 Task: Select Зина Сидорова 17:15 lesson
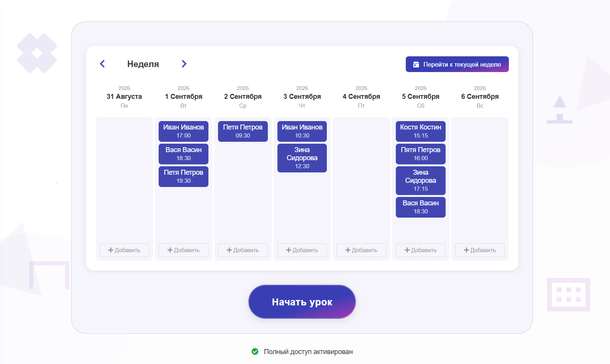click(421, 180)
